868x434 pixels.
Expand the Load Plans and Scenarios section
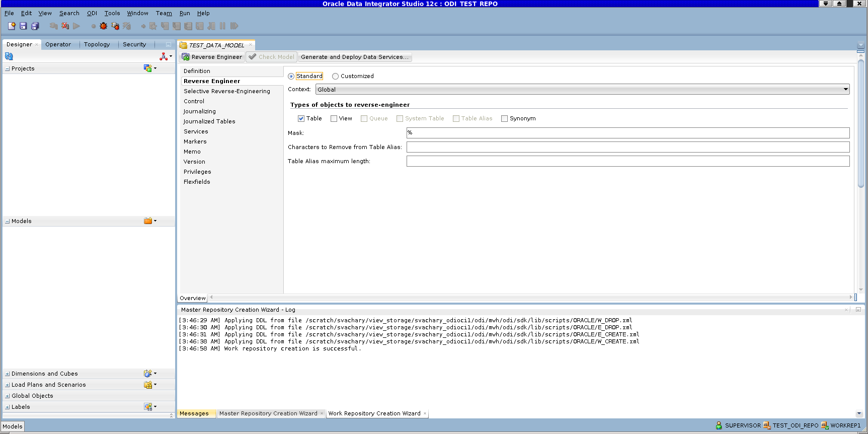coord(8,385)
